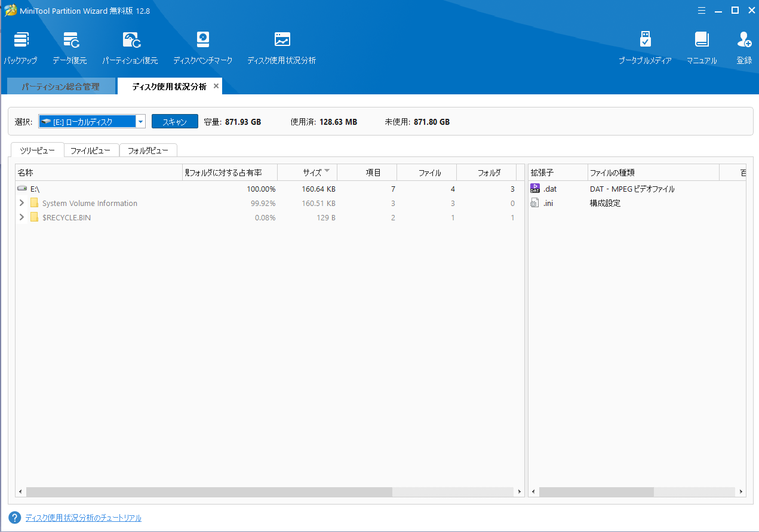Image resolution: width=759 pixels, height=532 pixels.
Task: Open the drive selection dropdown
Action: tap(140, 122)
